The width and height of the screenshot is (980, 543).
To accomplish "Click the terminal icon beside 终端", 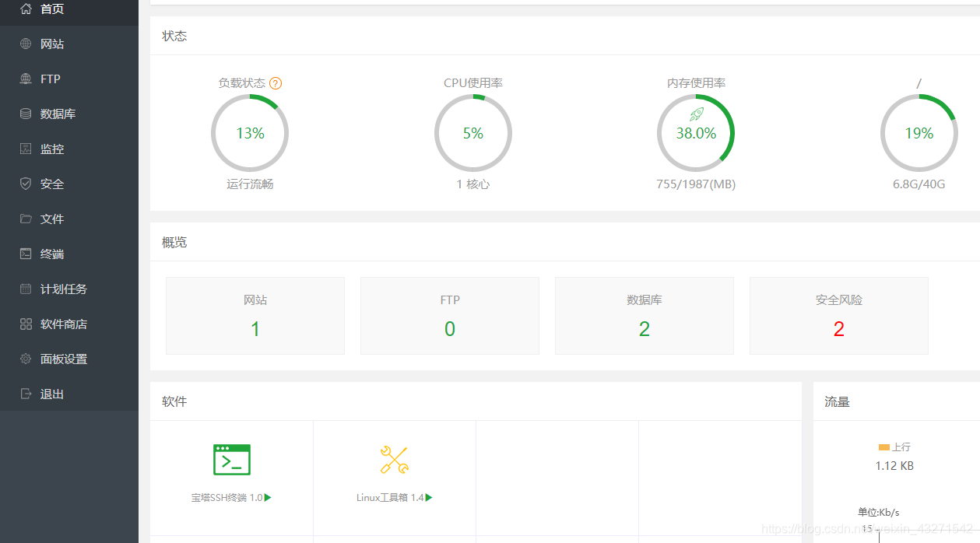I will point(26,254).
